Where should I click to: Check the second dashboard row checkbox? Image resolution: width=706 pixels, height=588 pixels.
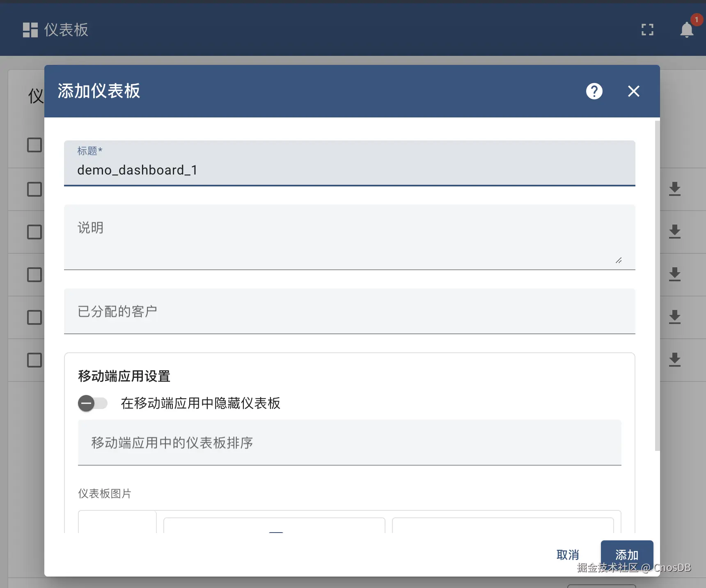[34, 189]
